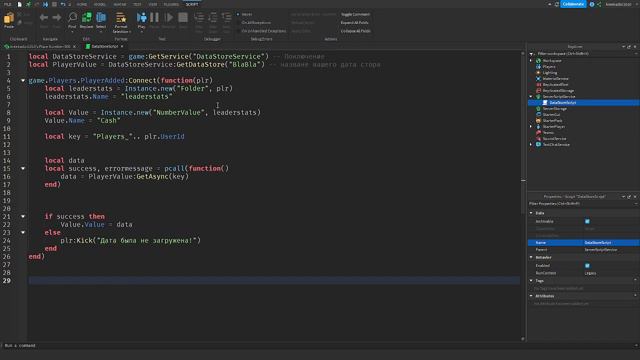
Task: Fold the pcall block at line 15
Action: 23,168
